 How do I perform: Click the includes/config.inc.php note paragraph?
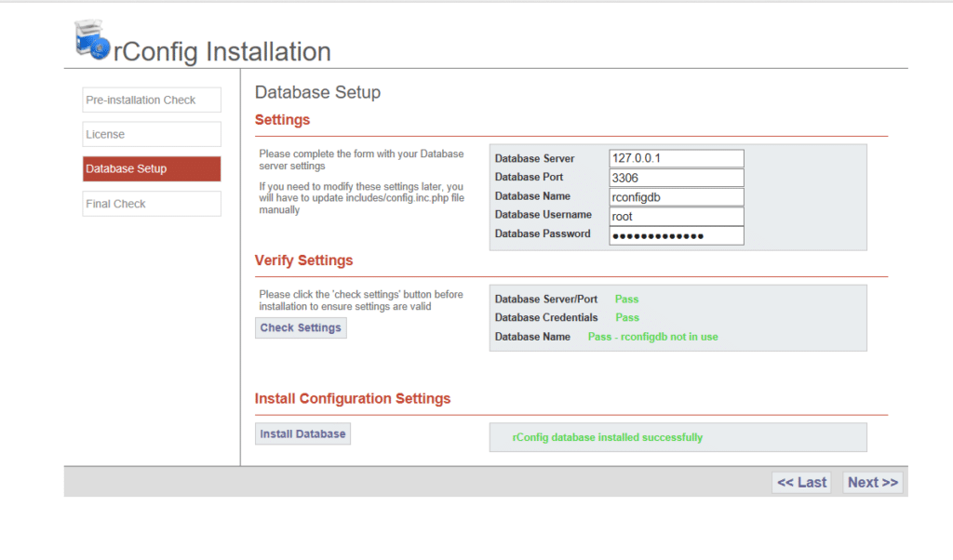tap(361, 198)
